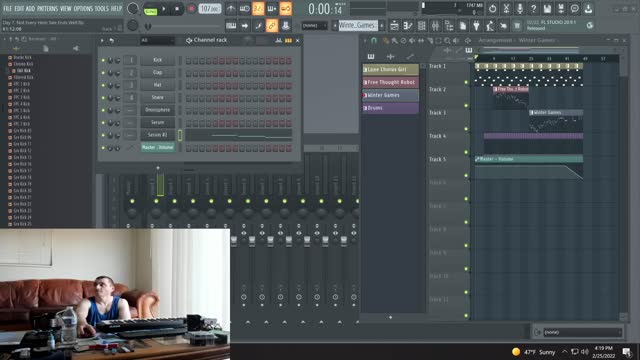Open the Playlist view icon
The width and height of the screenshot is (640, 360).
pos(394,26)
